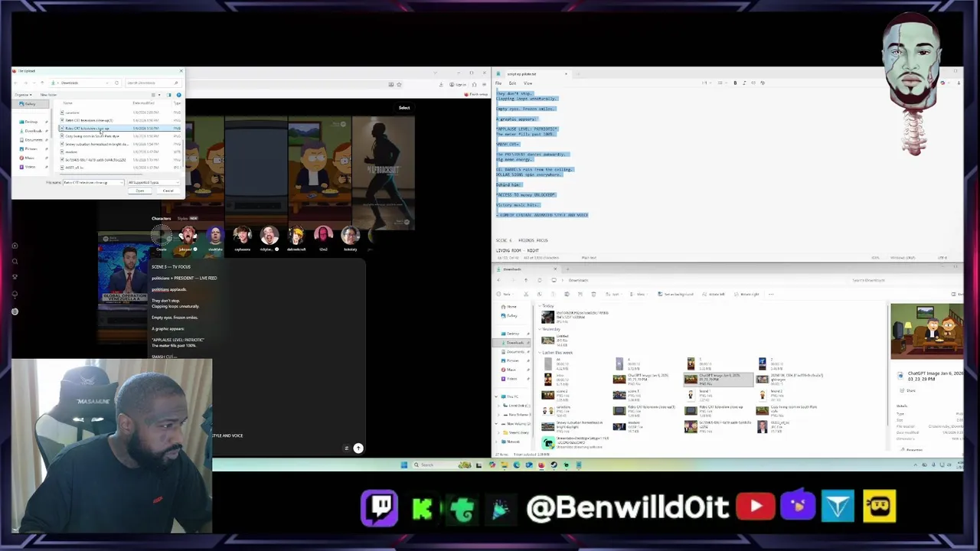Toggle preview pane icon in File Upload dialog
Image resolution: width=980 pixels, height=551 pixels.
[168, 95]
